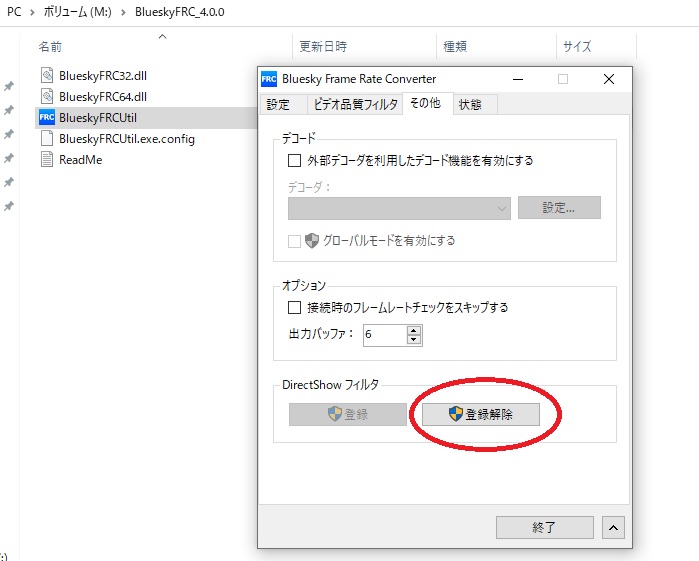699x561 pixels.
Task: Click 名前 column sort arrow
Action: click(163, 37)
